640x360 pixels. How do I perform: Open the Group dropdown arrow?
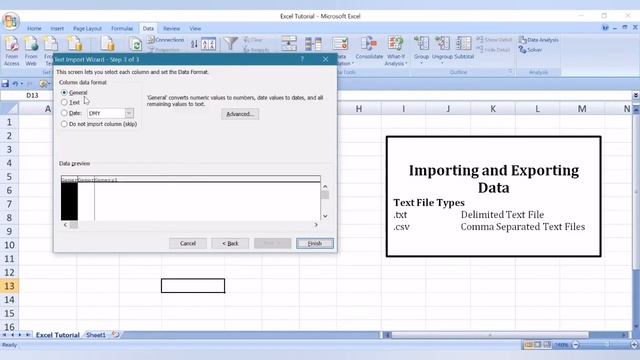(421, 63)
